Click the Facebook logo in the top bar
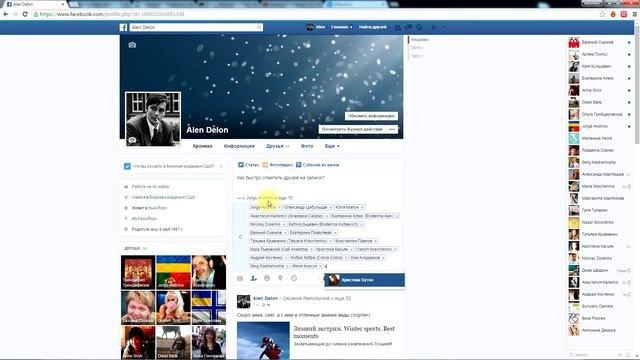Viewport: 640px width, 360px height. pos(123,27)
